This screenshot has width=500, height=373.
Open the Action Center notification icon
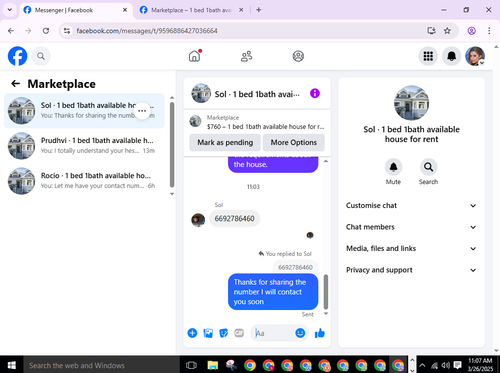(x=458, y=365)
